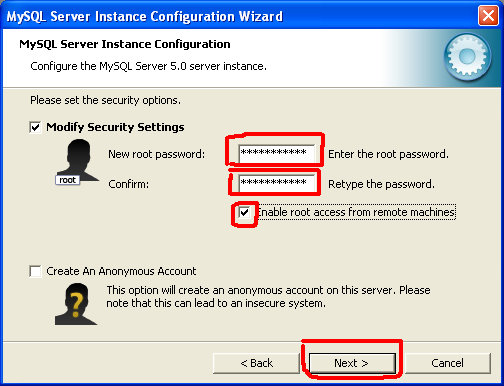Click the 'Create An Anonymous Account' label
The height and width of the screenshot is (386, 504).
(x=121, y=271)
